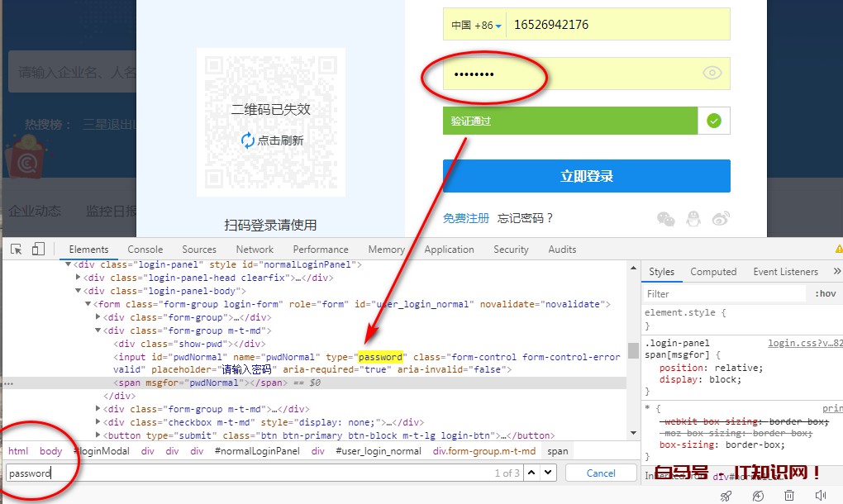This screenshot has width=843, height=504.
Task: Go to next search result arrow
Action: 549,473
